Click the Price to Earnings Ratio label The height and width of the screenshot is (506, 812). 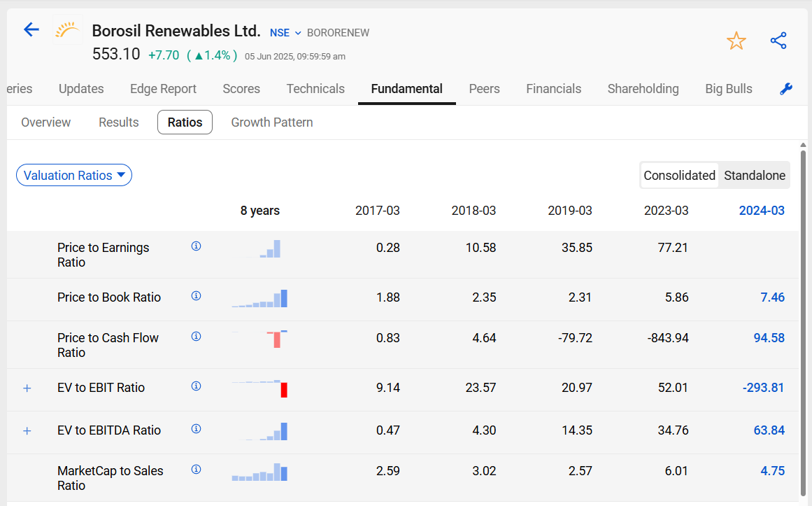tap(103, 255)
